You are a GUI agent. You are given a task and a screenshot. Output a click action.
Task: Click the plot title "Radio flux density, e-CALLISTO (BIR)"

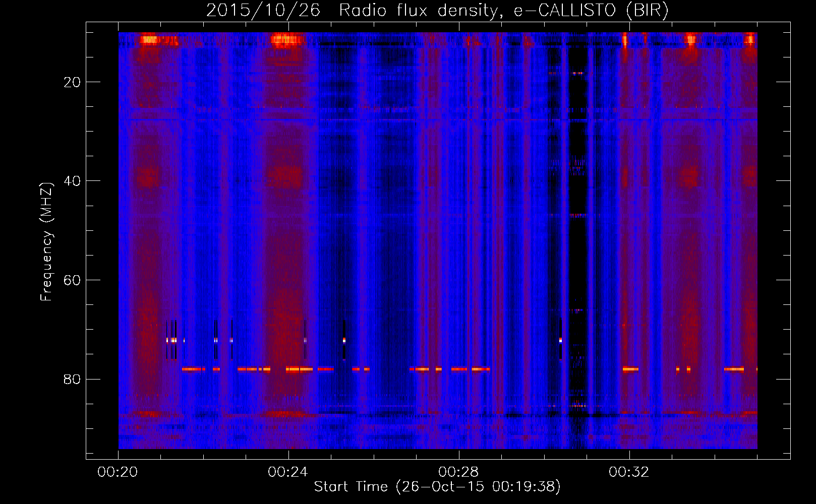pos(504,11)
